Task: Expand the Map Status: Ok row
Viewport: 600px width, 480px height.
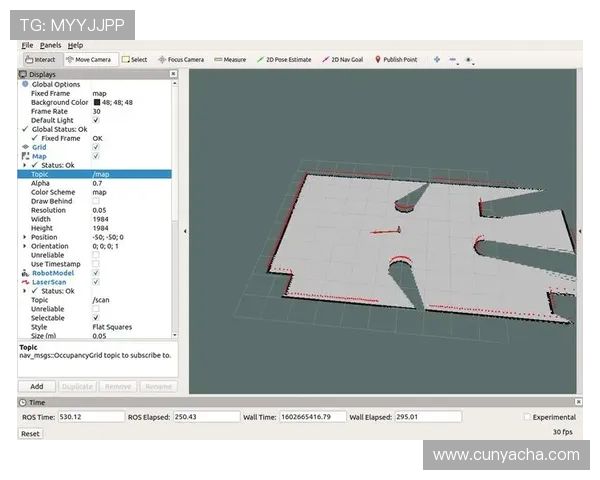Action: (x=24, y=165)
